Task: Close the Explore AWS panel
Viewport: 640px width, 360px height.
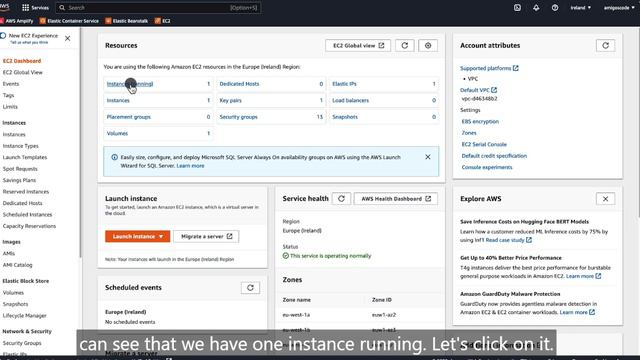Action: coord(605,199)
